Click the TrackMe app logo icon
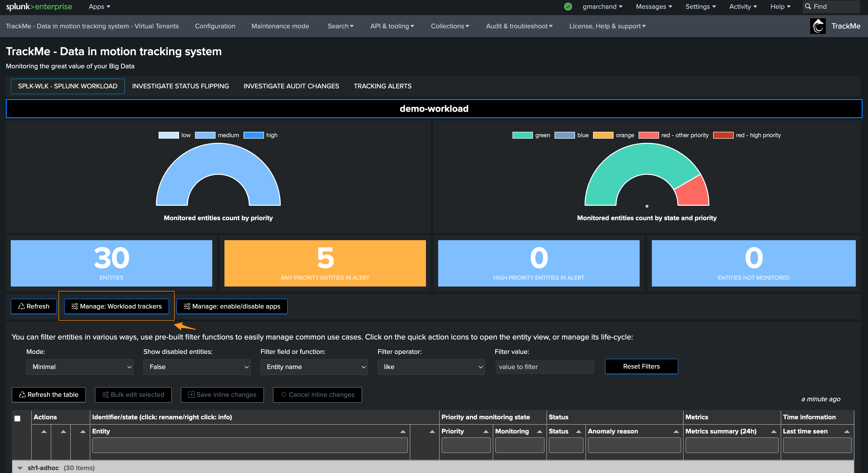 click(x=818, y=26)
